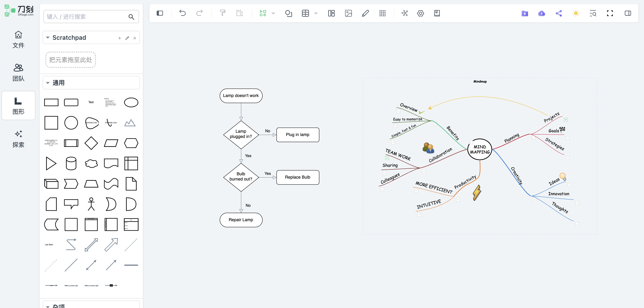Click the cloud download icon
Screen dimensions: 644x308
[541, 13]
